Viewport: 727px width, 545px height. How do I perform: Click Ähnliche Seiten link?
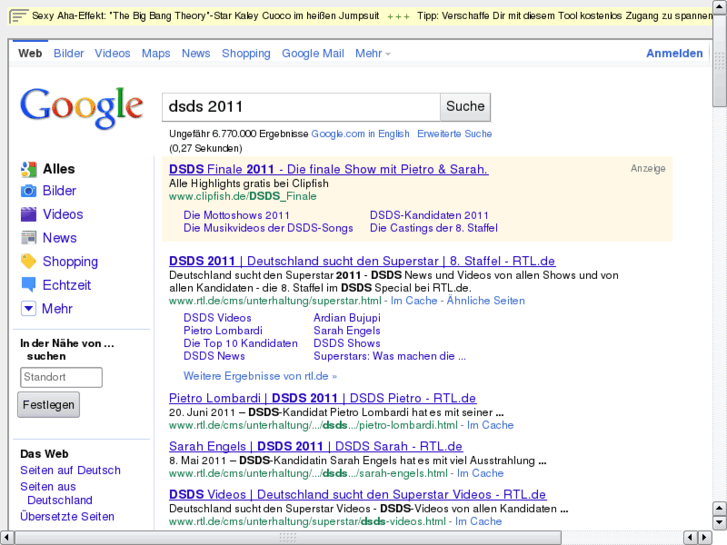pyautogui.click(x=485, y=301)
